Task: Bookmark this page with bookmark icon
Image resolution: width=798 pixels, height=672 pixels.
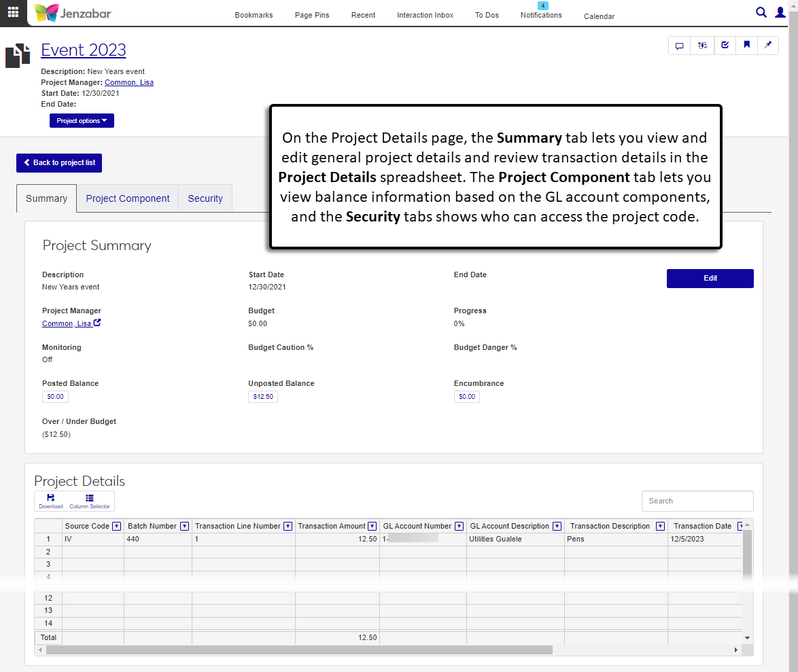Action: [746, 46]
